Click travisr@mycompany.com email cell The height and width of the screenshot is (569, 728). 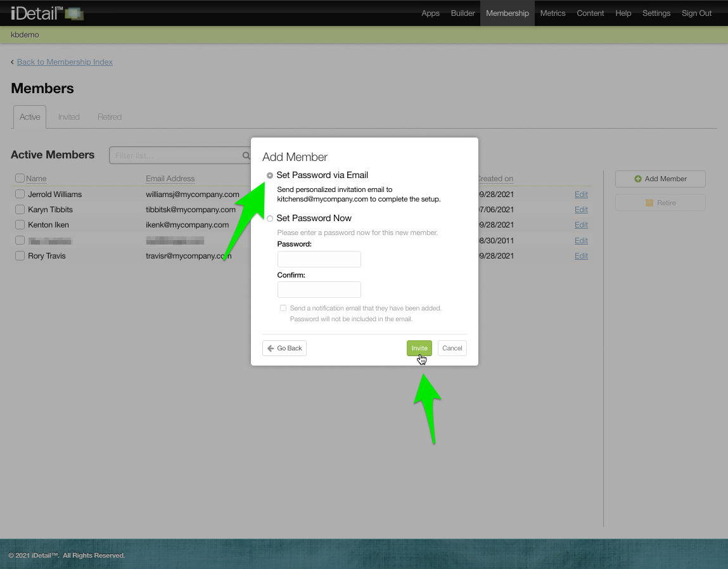[x=189, y=256]
